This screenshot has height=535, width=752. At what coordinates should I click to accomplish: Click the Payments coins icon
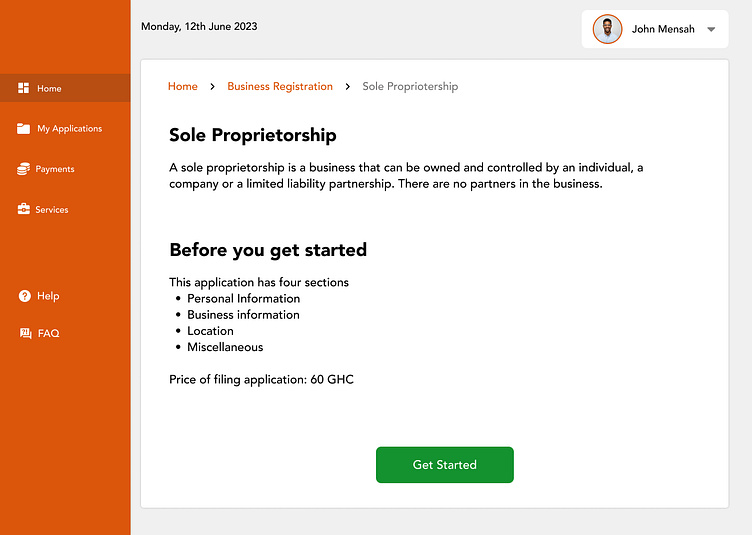tap(24, 169)
